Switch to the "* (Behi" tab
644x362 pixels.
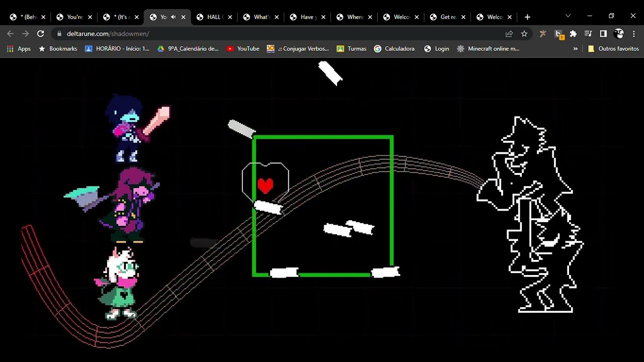tap(28, 17)
